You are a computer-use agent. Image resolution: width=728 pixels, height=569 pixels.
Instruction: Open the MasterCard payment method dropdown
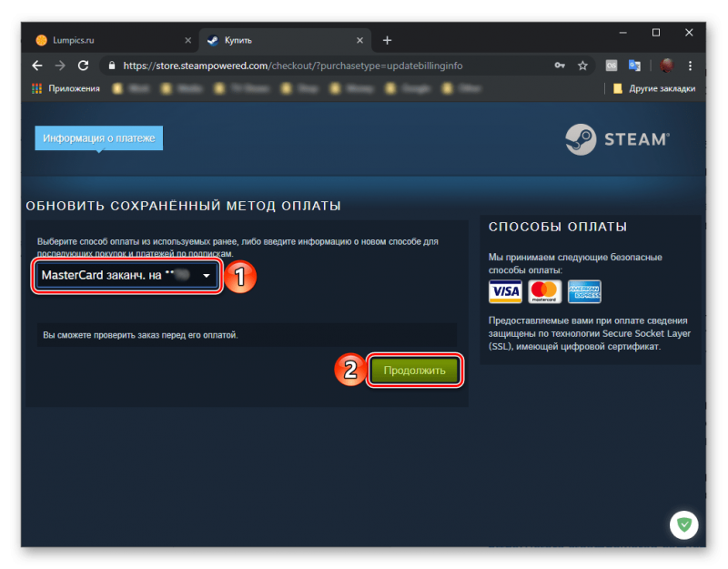(126, 276)
